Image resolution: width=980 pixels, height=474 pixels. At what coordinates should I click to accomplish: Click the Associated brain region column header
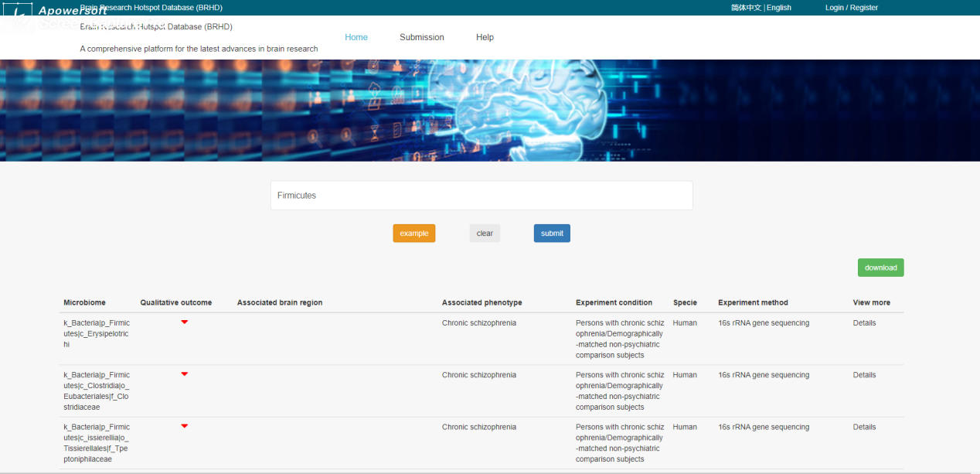point(280,302)
